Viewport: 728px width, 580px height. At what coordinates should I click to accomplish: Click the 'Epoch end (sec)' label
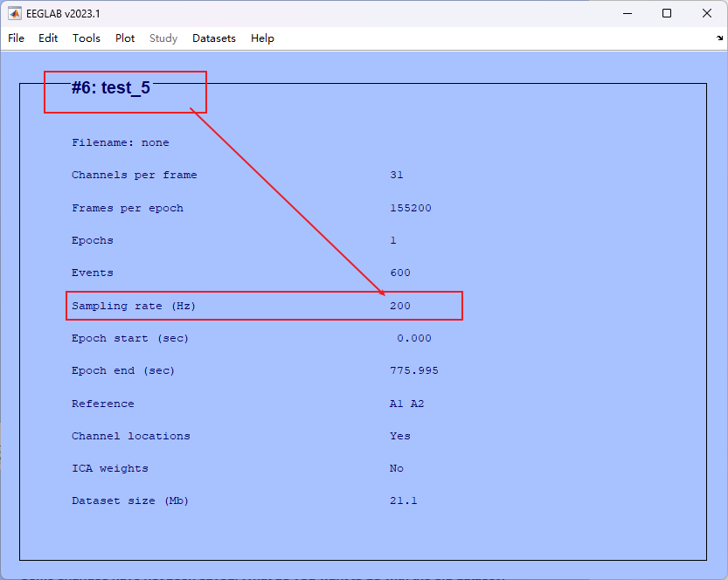pyautogui.click(x=123, y=370)
